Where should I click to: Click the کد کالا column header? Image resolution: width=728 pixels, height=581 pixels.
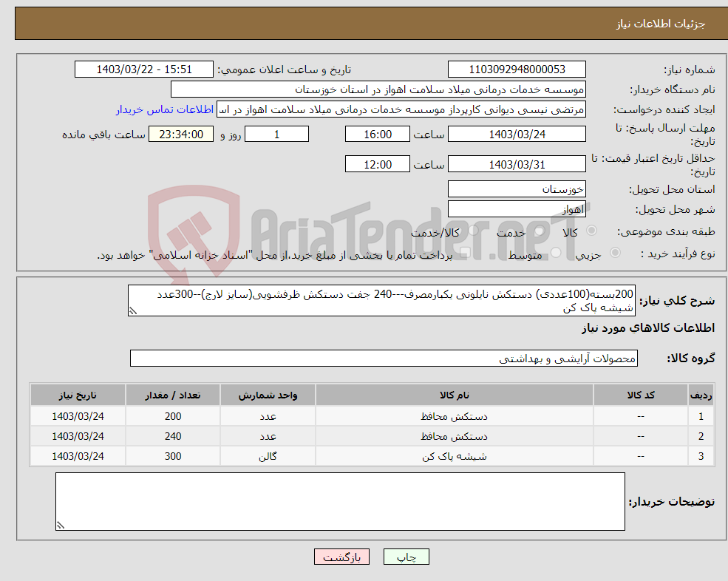tap(641, 395)
